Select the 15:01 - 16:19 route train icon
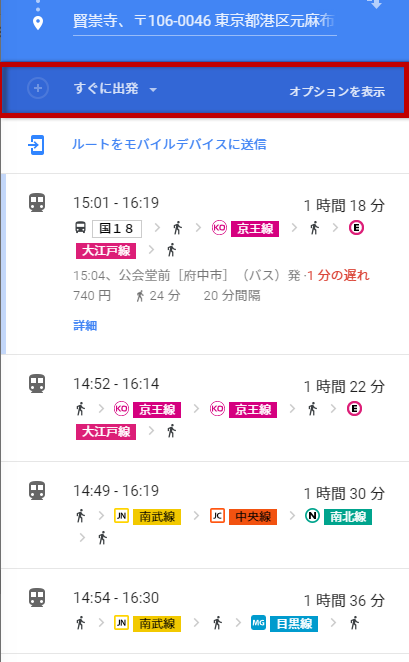Viewport: 409px width, 662px height. click(x=37, y=203)
